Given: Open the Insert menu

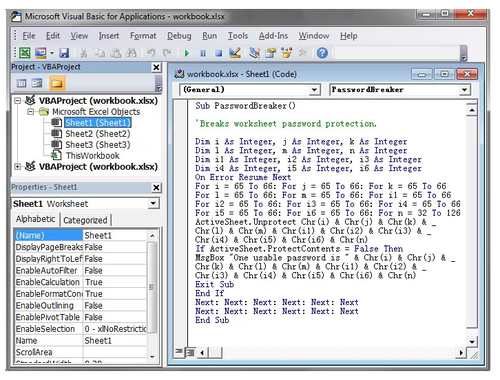Looking at the screenshot, I should click(x=109, y=36).
